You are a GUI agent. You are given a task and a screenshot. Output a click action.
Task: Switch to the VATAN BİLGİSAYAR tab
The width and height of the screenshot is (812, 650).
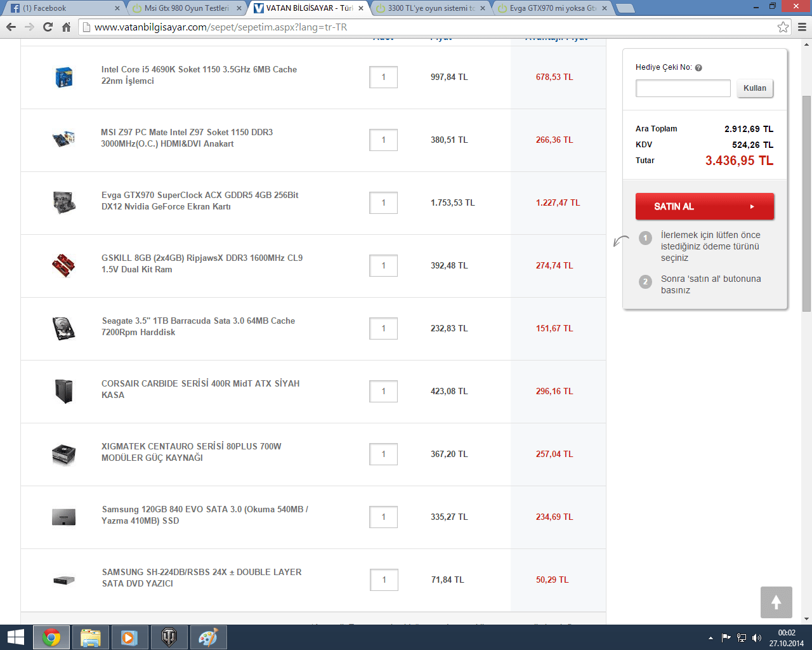click(308, 8)
